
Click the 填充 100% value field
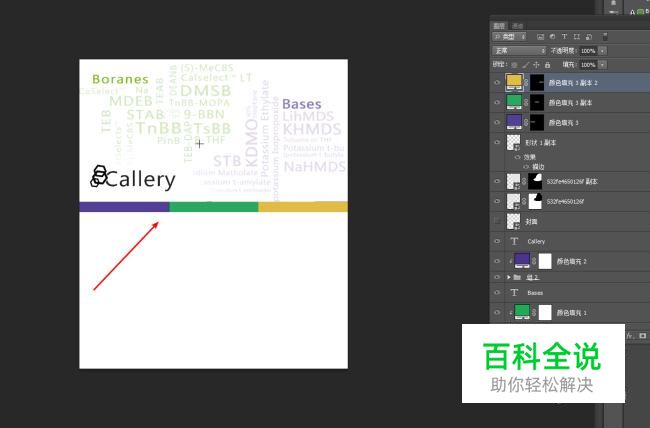588,65
